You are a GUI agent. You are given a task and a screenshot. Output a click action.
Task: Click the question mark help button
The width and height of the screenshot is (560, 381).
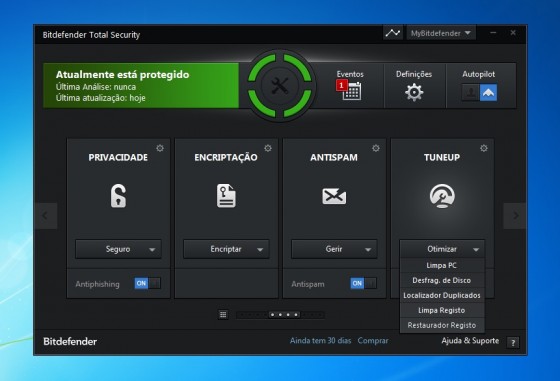(513, 343)
